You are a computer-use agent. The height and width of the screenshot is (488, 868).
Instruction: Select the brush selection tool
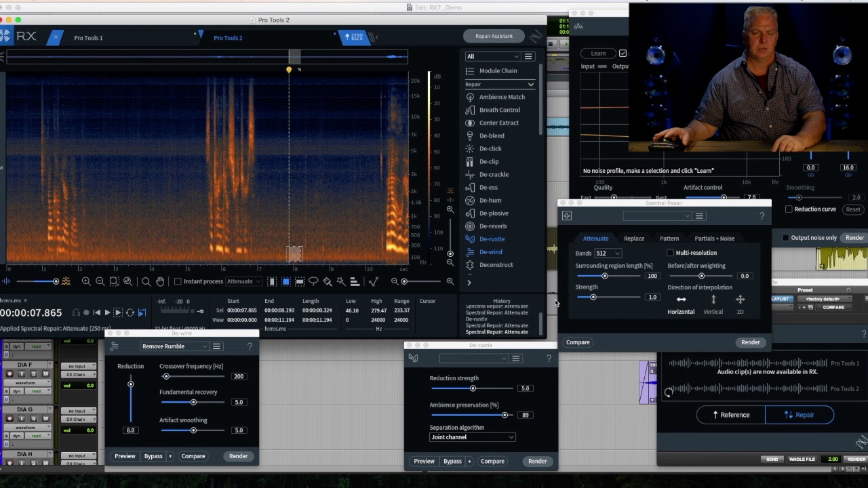(x=328, y=281)
